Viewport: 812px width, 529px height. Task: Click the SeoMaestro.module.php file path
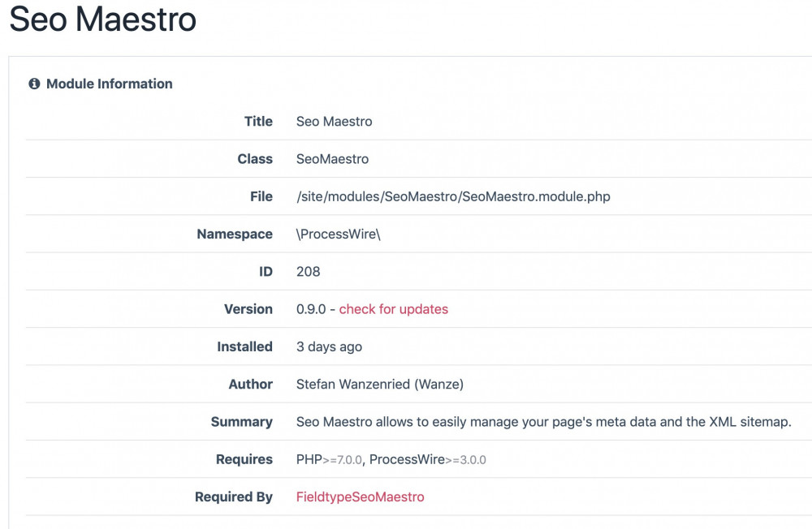click(x=453, y=196)
